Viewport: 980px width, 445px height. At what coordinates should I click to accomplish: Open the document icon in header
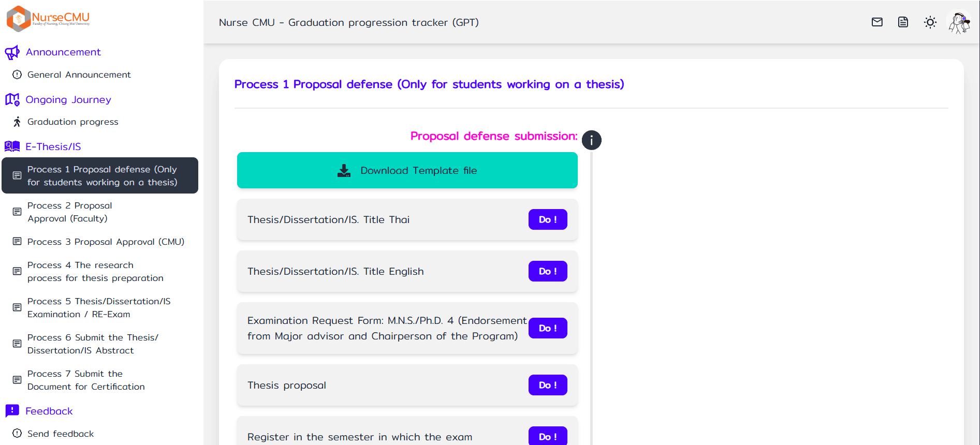(x=903, y=22)
